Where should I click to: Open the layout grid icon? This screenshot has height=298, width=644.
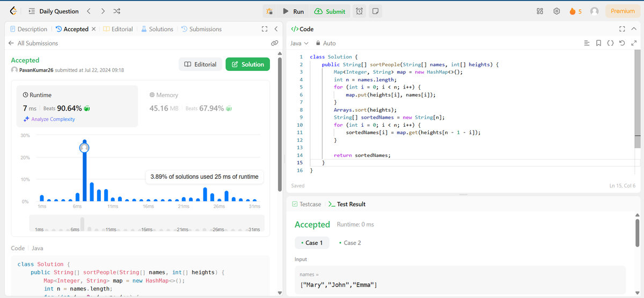pyautogui.click(x=540, y=11)
